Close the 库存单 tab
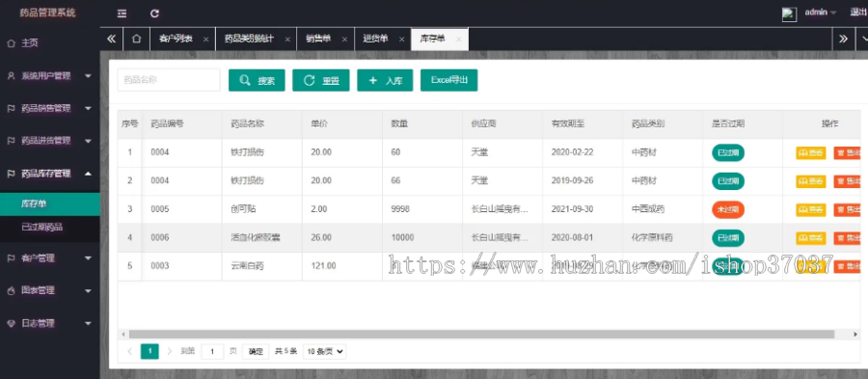This screenshot has width=868, height=379. (x=458, y=40)
